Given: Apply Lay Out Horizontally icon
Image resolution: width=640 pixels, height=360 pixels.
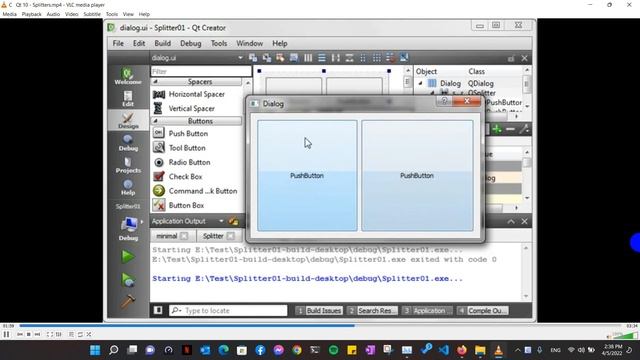Looking at the screenshot, I should pyautogui.click(x=308, y=58).
